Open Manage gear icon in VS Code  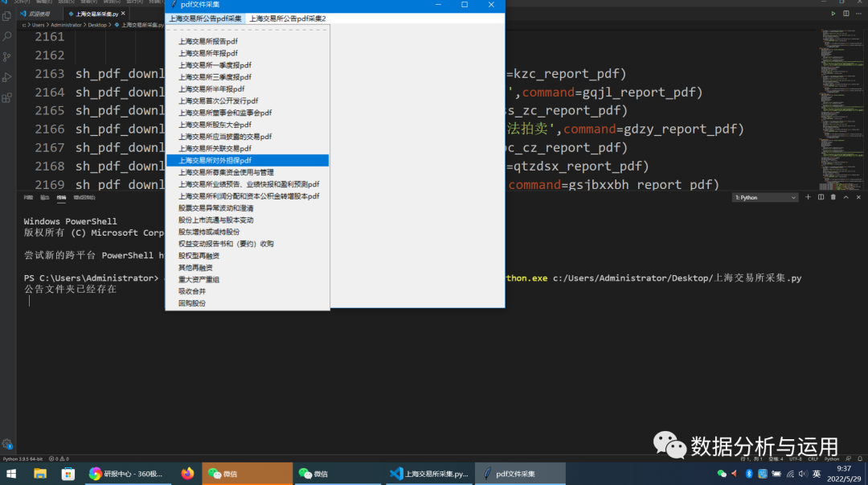(x=7, y=443)
